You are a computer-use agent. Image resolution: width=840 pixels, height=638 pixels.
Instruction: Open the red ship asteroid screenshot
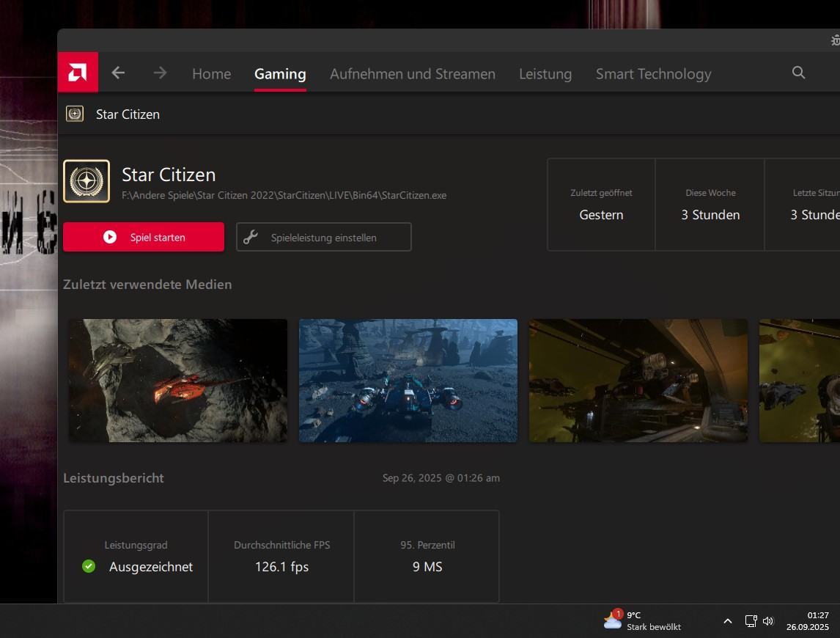pos(178,381)
